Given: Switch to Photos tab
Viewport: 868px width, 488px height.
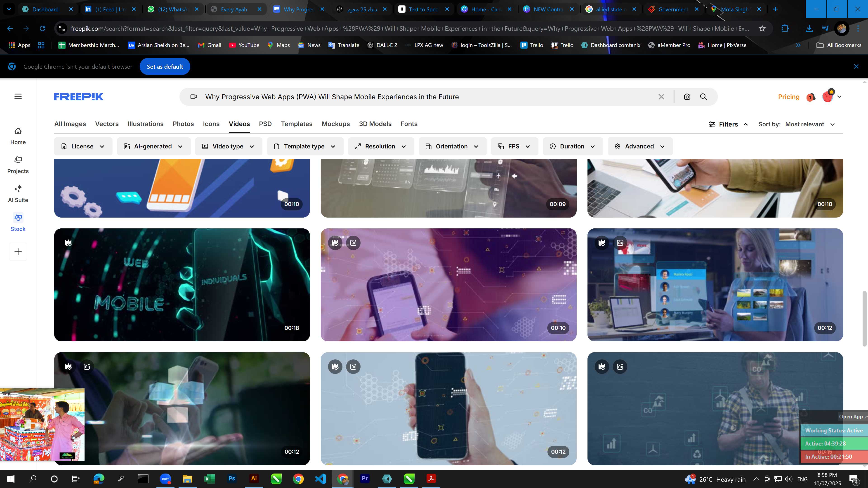Looking at the screenshot, I should tap(183, 124).
